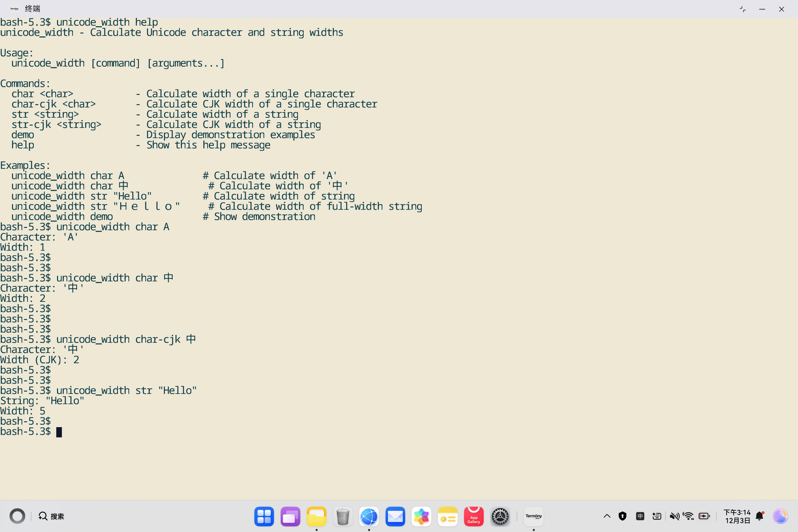Launch the web browser globe icon
The height and width of the screenshot is (532, 798).
tap(369, 516)
